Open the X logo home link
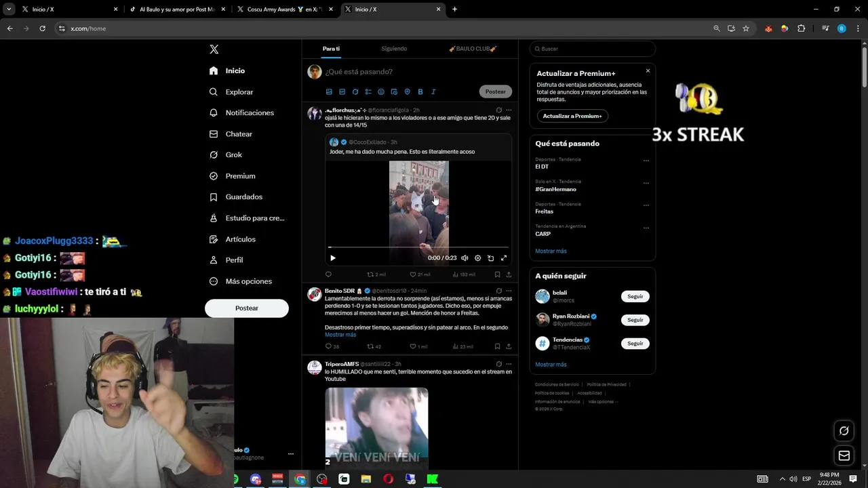This screenshot has height=488, width=868. 214,49
